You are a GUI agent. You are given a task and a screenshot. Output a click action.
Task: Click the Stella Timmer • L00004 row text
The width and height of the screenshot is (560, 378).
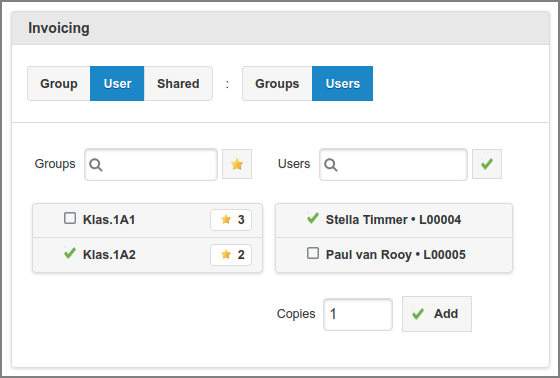coord(393,220)
